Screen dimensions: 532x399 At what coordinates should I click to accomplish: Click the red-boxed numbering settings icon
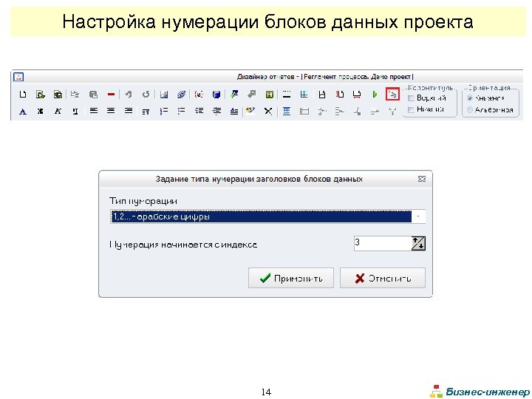(392, 95)
